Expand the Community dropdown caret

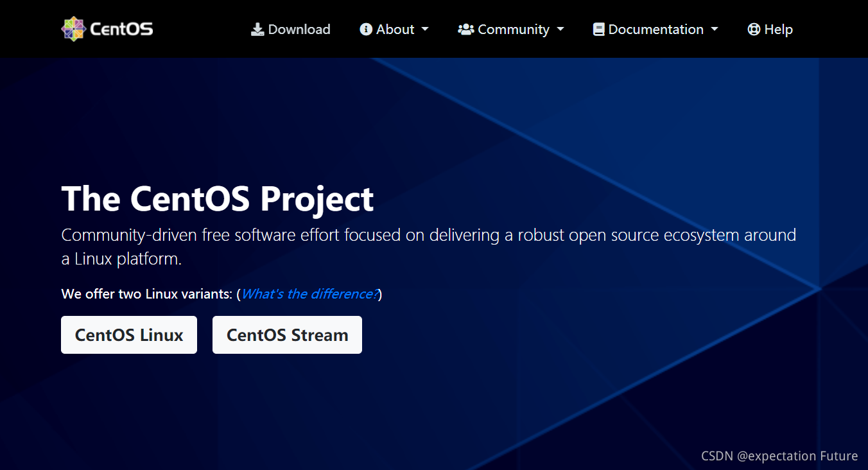pyautogui.click(x=560, y=30)
